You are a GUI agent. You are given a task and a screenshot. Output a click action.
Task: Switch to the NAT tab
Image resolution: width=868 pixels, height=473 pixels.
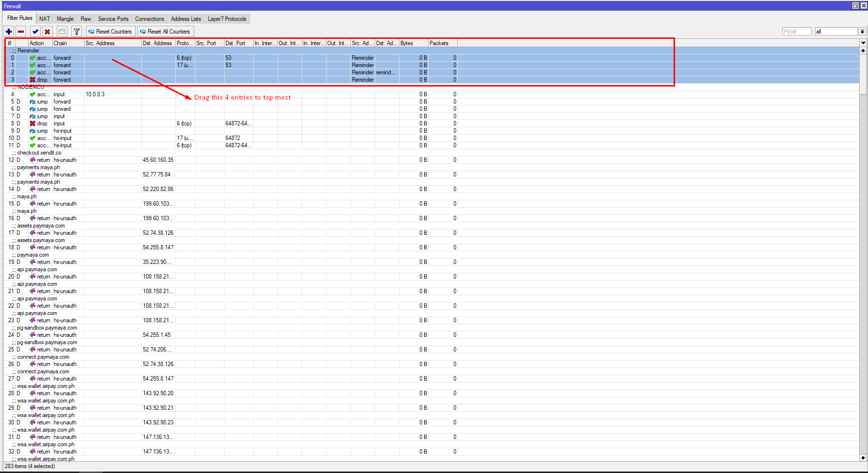45,19
